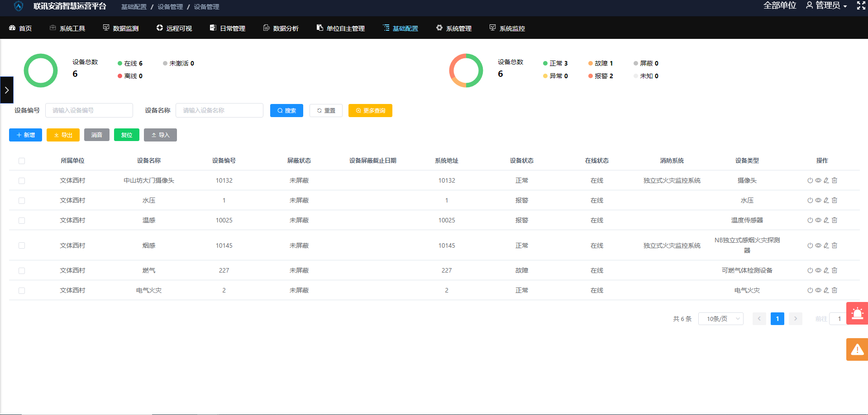Screen dimensions: 868x415
Task: Toggle fullscreen mode icon in header
Action: coord(861,5)
